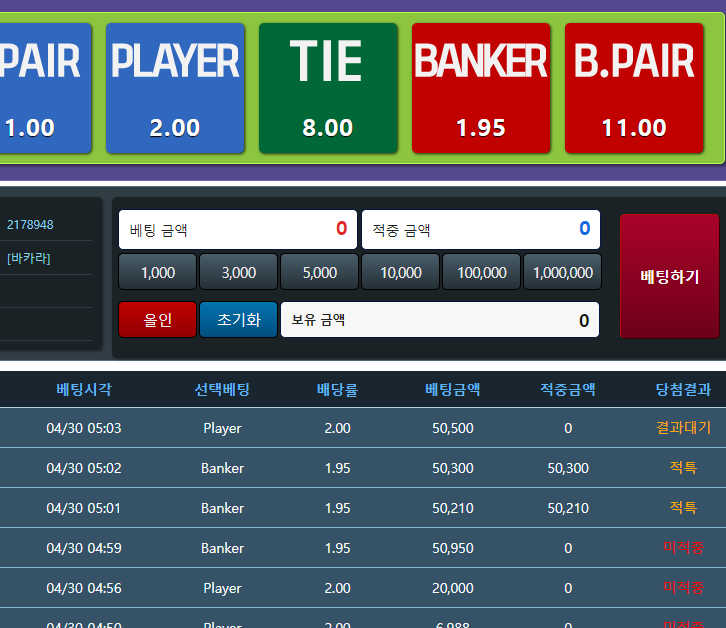Screen dimensions: 726x628
Task: Click the 보유 금액 balance field
Action: tap(439, 320)
